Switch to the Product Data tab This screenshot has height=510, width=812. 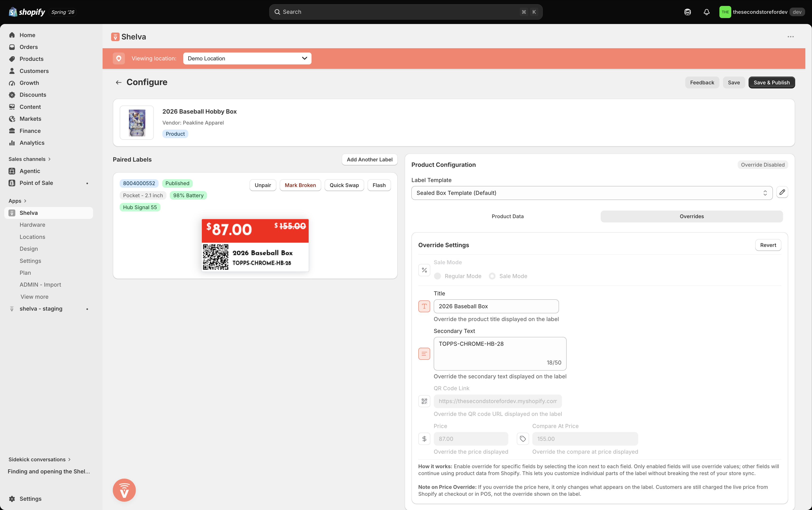click(507, 216)
